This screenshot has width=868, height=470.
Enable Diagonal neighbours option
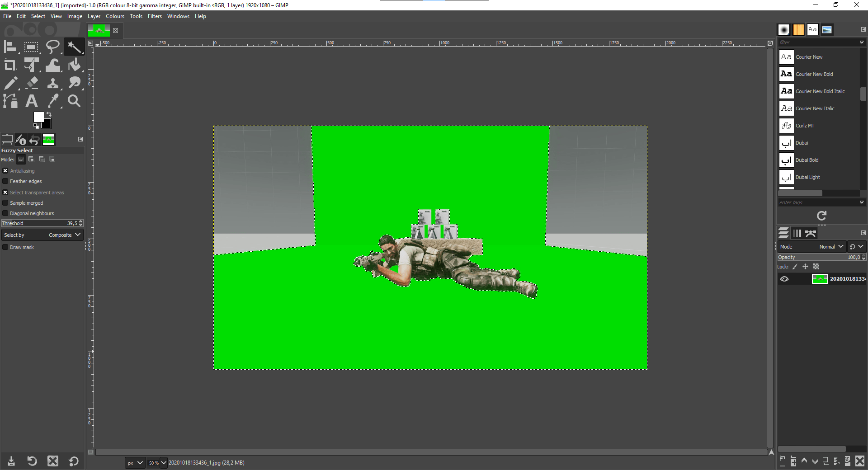5,213
